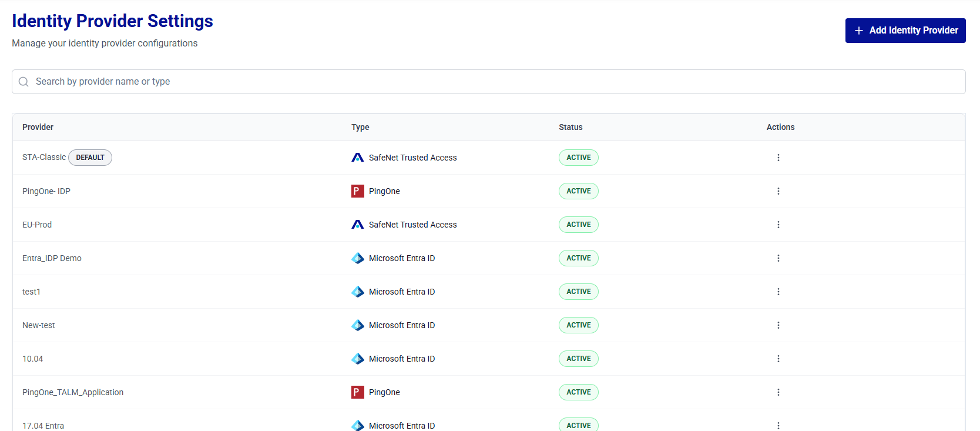Click ACTIVE status badge for PingOne- IDP
980x431 pixels.
pyautogui.click(x=579, y=191)
